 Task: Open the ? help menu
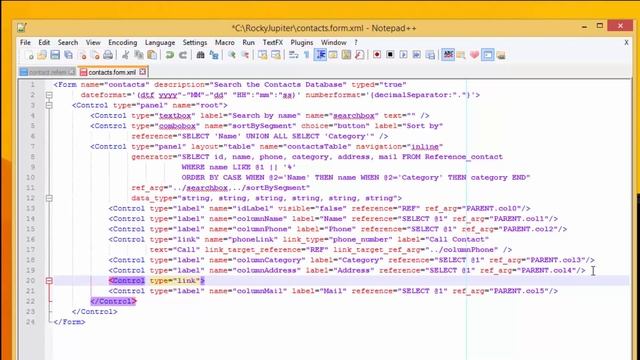(356, 42)
